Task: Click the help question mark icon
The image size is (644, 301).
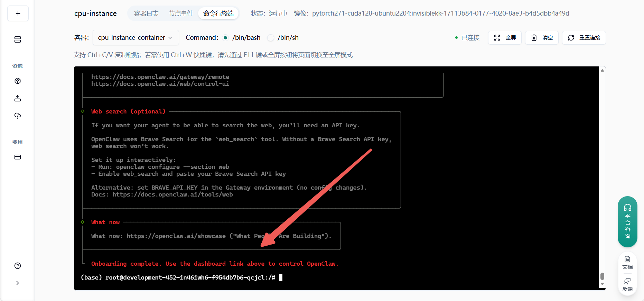Action: [x=18, y=266]
